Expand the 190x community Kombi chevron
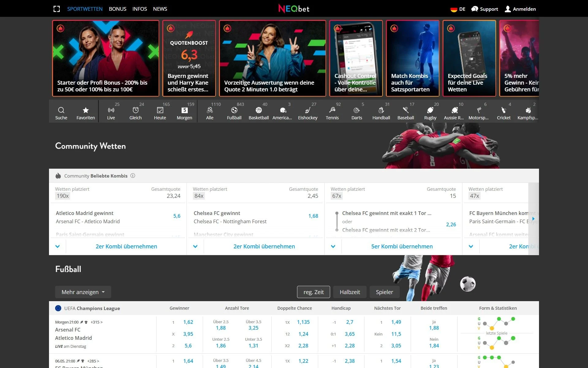 [58, 246]
